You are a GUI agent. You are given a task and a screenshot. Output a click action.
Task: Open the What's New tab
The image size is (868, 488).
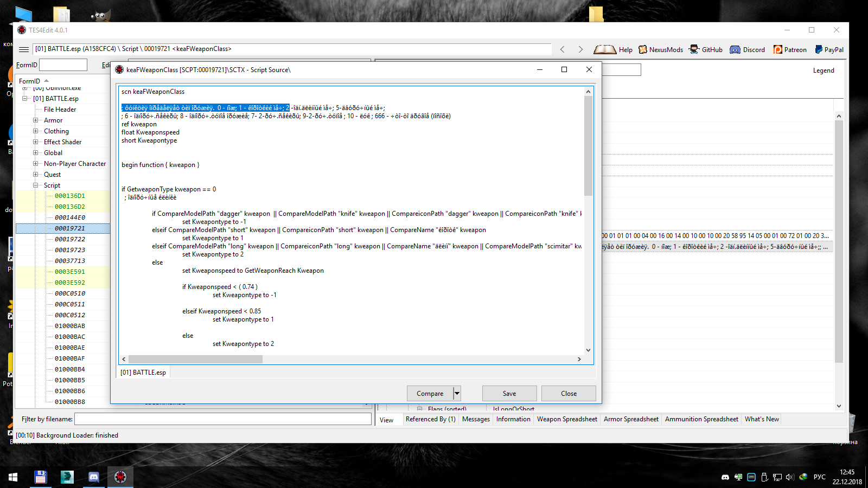tap(762, 419)
